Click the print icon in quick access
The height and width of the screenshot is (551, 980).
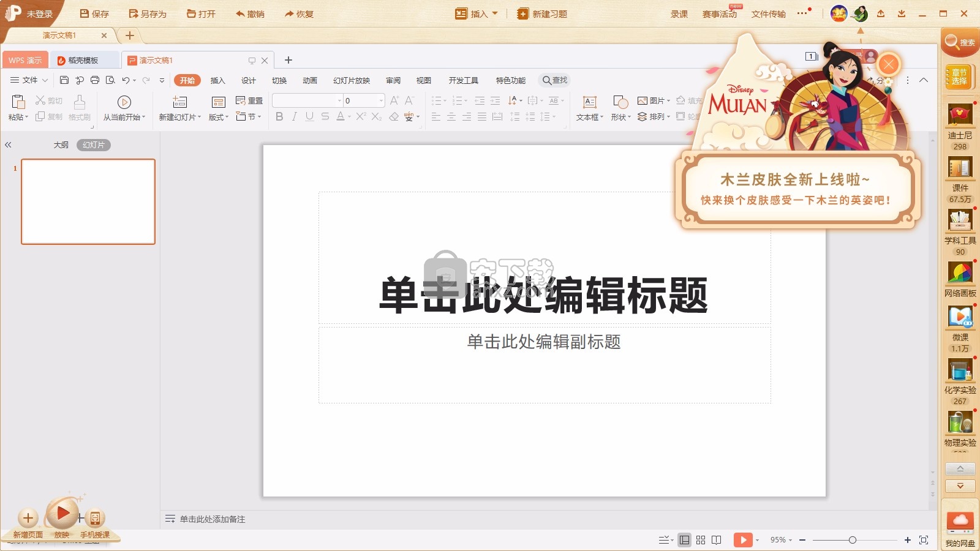click(x=95, y=80)
